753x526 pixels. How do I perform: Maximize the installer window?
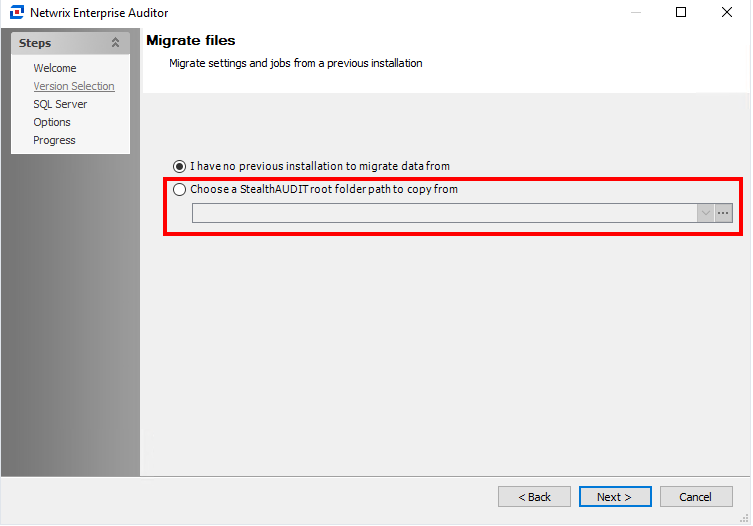[x=680, y=12]
